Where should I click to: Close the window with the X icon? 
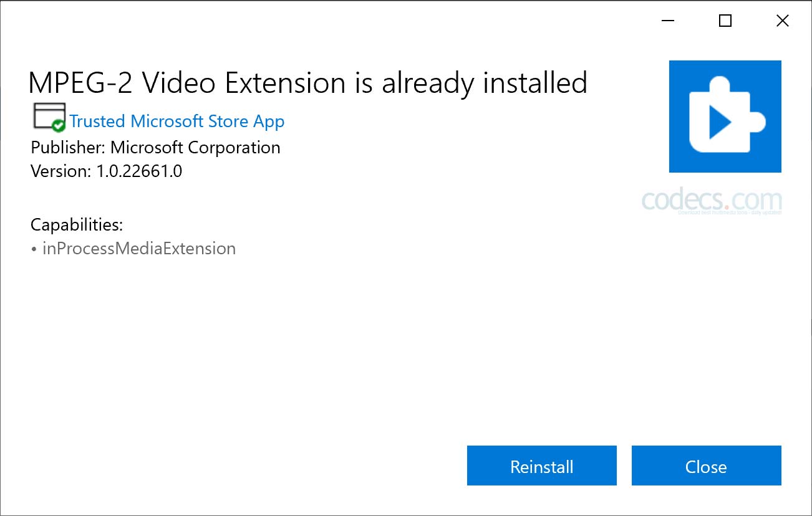(x=782, y=21)
